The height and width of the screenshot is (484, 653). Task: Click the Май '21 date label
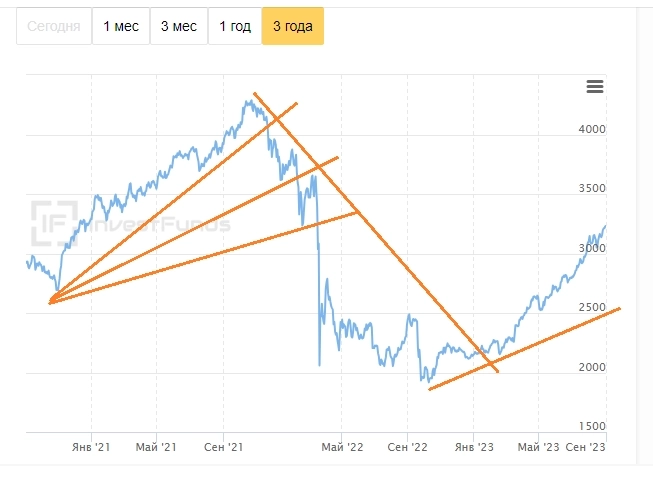[156, 448]
